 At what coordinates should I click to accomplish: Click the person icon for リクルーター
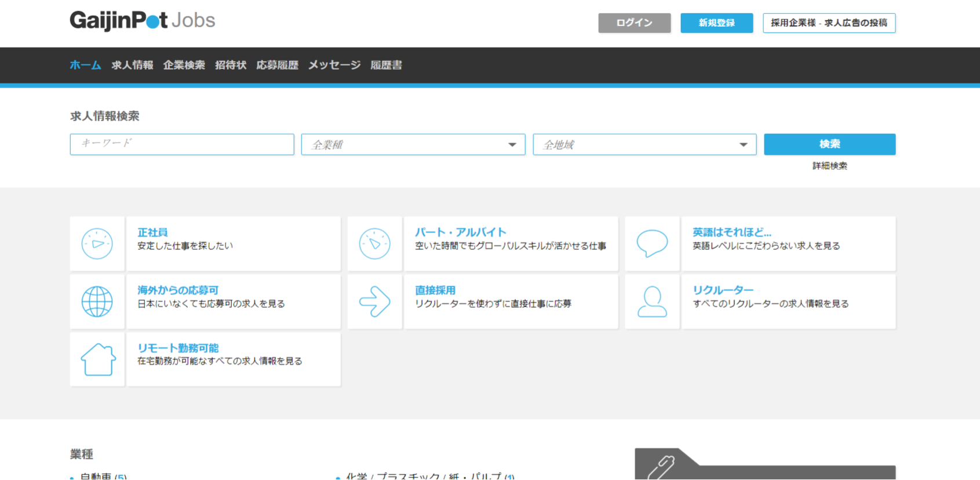click(x=652, y=301)
